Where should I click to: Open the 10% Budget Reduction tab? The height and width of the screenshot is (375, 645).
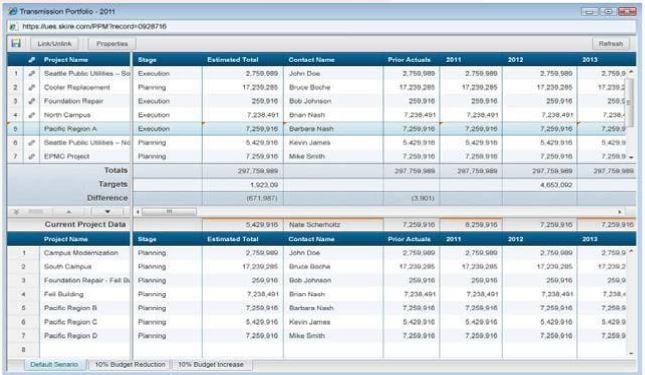(130, 365)
